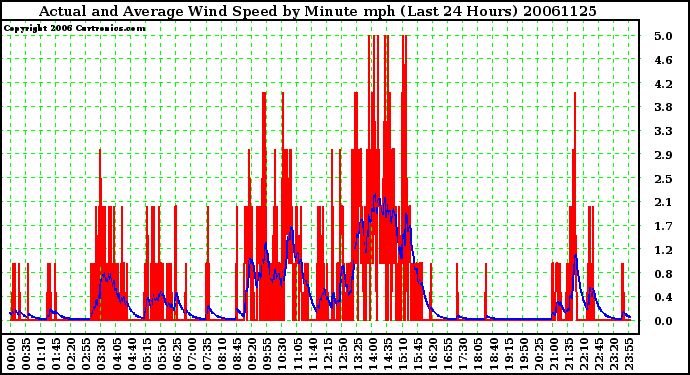Click the 15:10 time label
The height and width of the screenshot is (375, 690).
coord(402,354)
